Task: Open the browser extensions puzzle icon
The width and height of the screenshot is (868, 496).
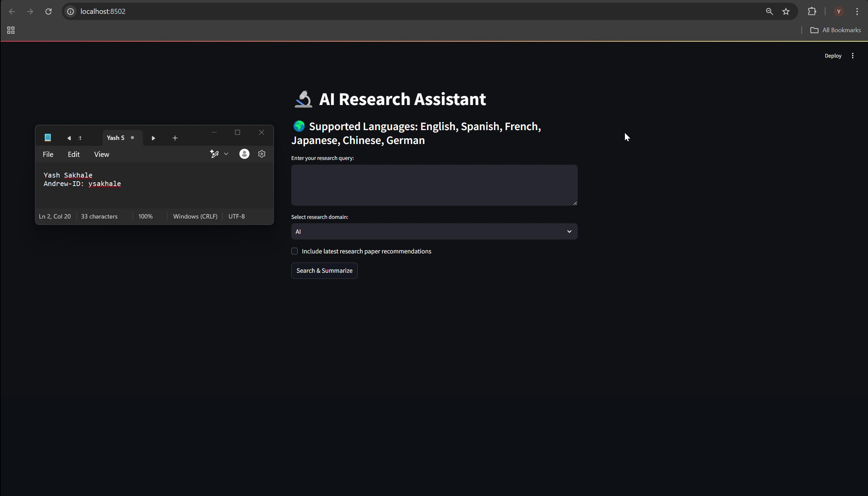Action: (x=812, y=12)
